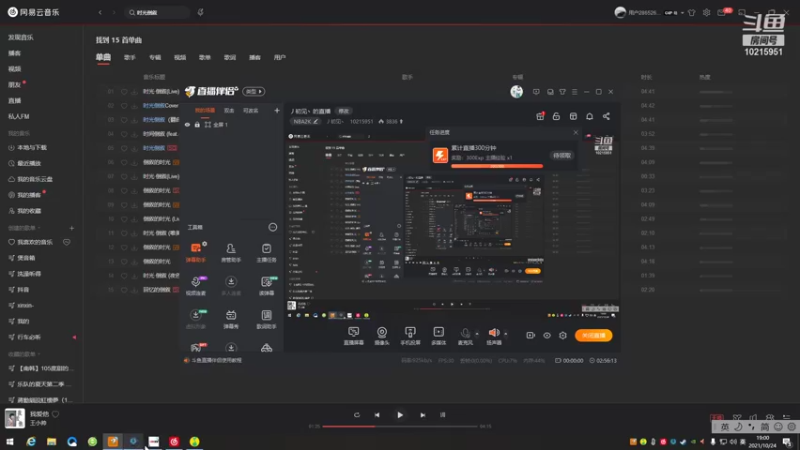This screenshot has height=450, width=800.
Task: Click the share icon in 直播伴侣
Action: pos(606,116)
